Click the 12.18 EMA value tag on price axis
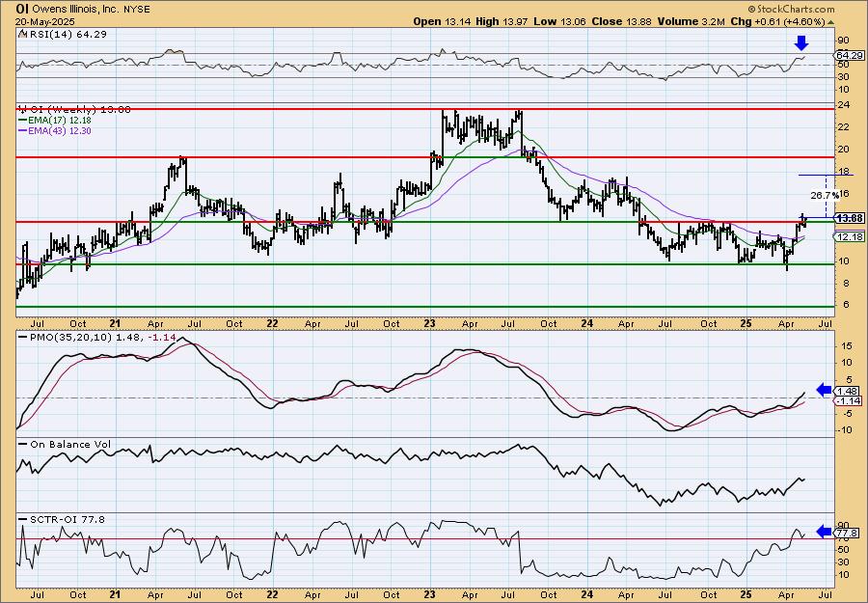Image resolution: width=868 pixels, height=603 pixels. (849, 236)
